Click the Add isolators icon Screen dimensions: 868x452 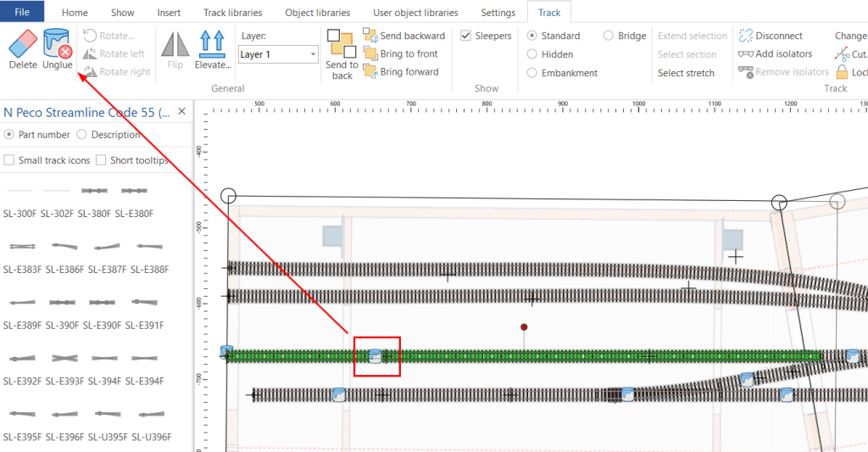pos(746,54)
